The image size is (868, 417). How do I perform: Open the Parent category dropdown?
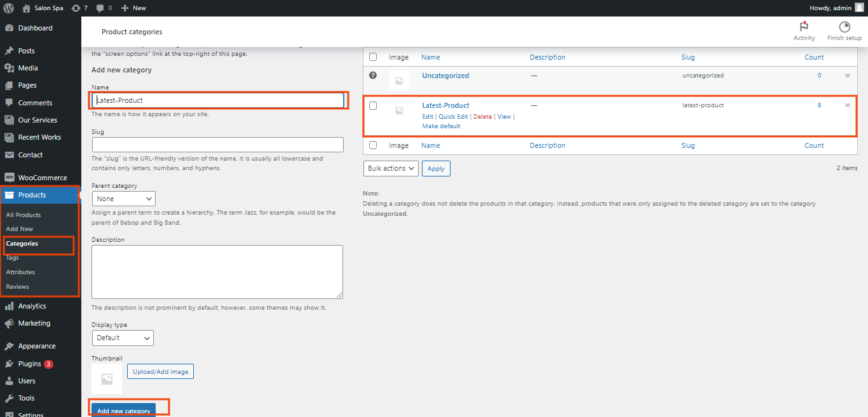(123, 199)
